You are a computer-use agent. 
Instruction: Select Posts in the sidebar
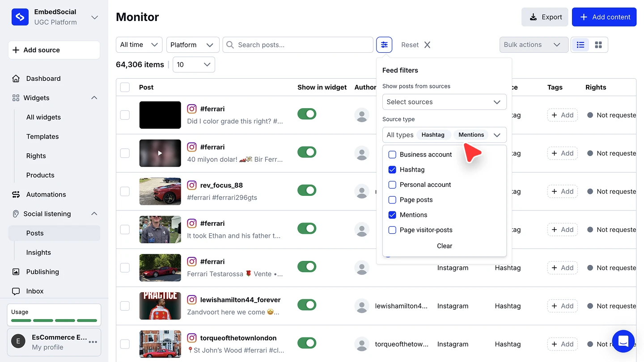click(x=54, y=233)
